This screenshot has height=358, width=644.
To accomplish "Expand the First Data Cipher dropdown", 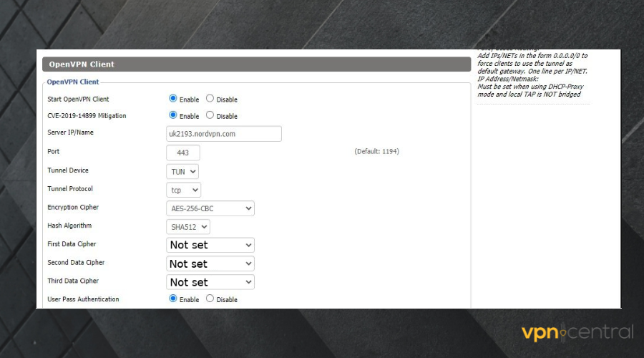I will click(210, 245).
